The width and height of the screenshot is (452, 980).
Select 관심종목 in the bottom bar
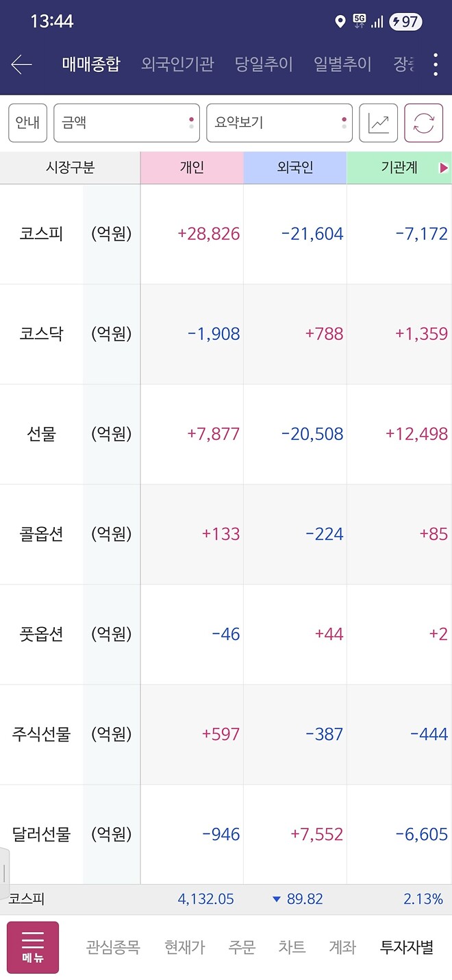(114, 947)
